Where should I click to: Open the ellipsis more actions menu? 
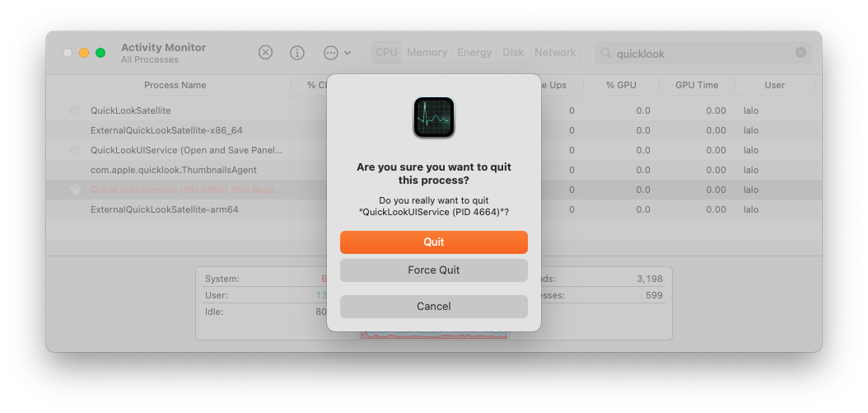click(337, 53)
